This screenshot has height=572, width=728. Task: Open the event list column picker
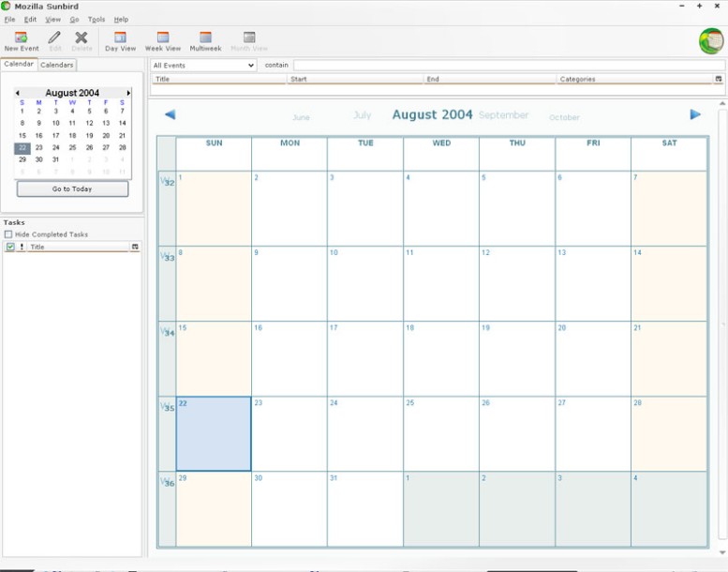pyautogui.click(x=719, y=79)
